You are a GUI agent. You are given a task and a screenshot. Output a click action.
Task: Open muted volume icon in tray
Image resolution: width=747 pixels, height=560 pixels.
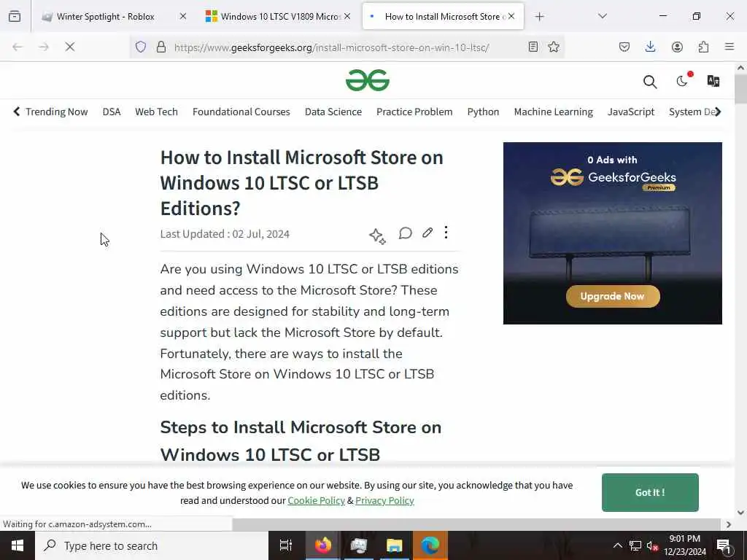pos(653,545)
